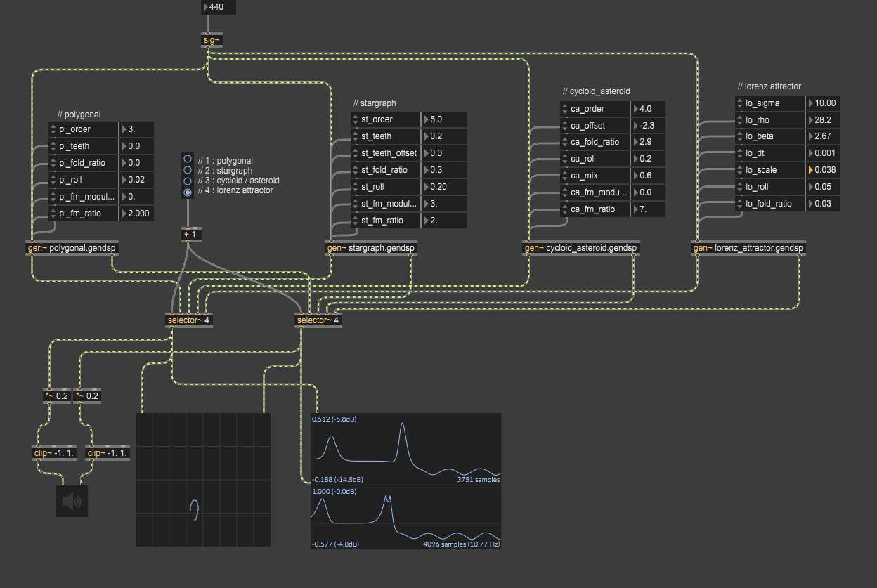The image size is (877, 588).
Task: Open pl_order attribute menu arrows
Action: click(53, 129)
